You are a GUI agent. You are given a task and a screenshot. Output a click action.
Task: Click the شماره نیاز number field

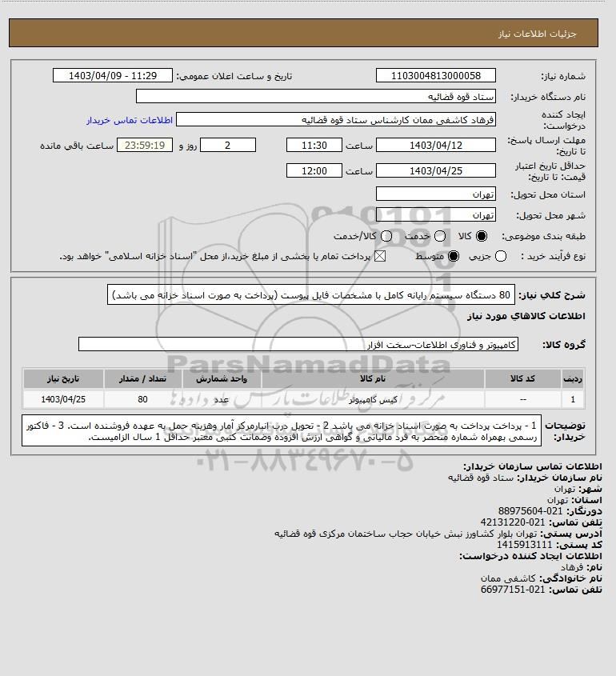[x=436, y=75]
